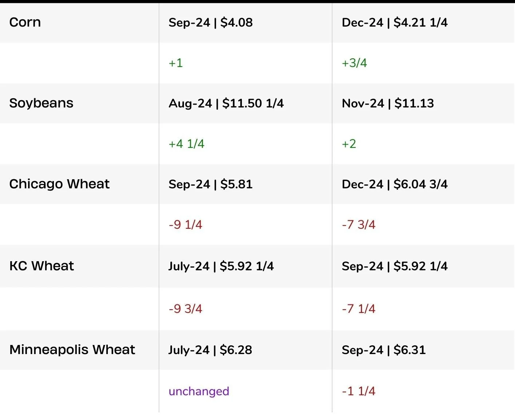515x420 pixels.
Task: Select the red -9 1/4 change
Action: [x=185, y=225]
